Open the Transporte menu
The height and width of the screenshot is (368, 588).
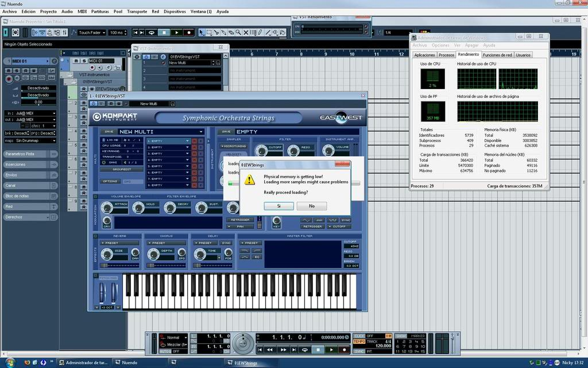[137, 11]
